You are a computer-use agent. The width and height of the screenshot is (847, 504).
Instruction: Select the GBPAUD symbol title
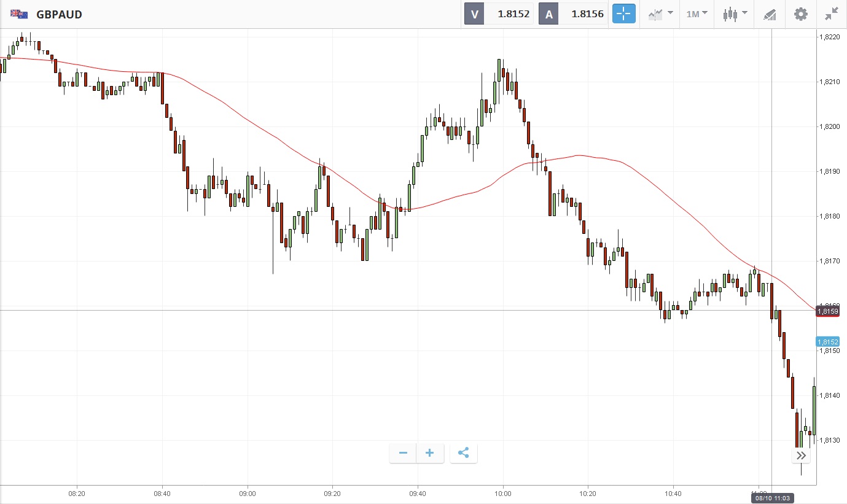pos(60,14)
